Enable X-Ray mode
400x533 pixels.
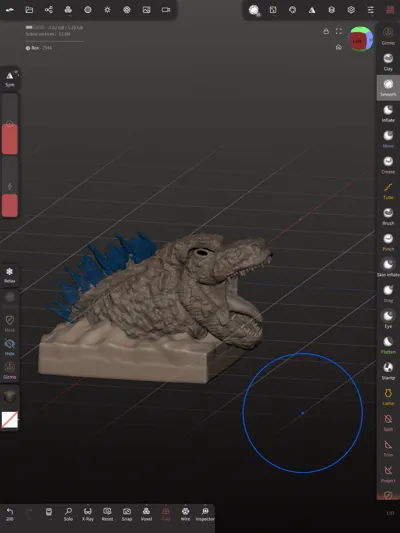click(x=88, y=514)
